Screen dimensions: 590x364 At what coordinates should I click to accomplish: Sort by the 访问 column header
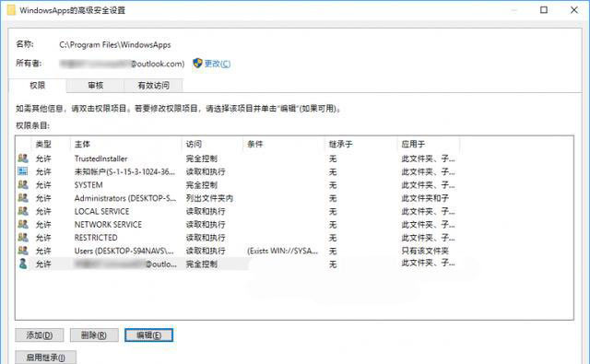point(213,144)
